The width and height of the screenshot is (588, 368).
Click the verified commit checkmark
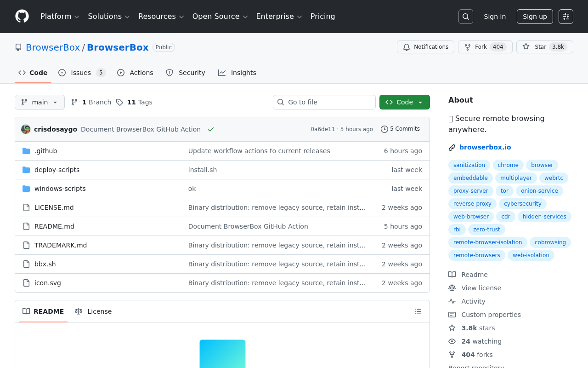211,129
